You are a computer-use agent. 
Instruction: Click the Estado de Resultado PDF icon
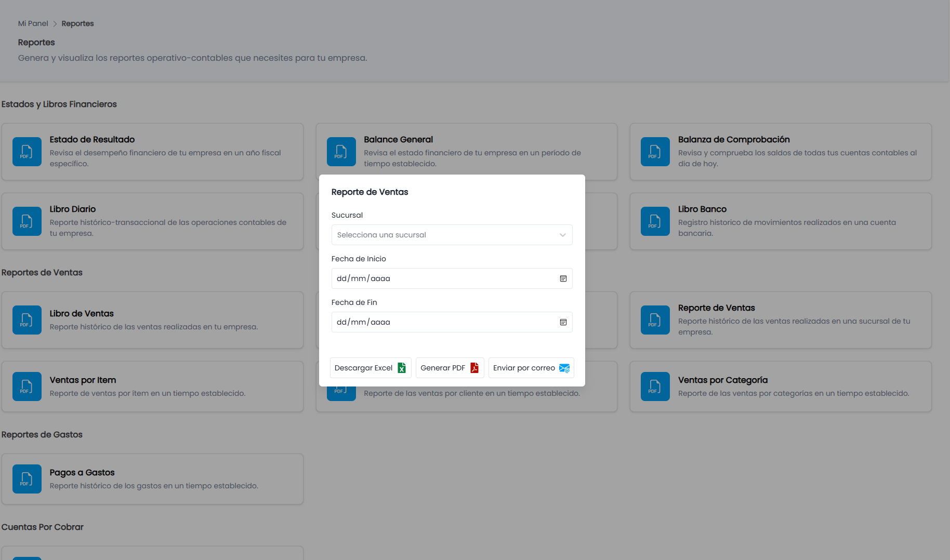coord(27,152)
